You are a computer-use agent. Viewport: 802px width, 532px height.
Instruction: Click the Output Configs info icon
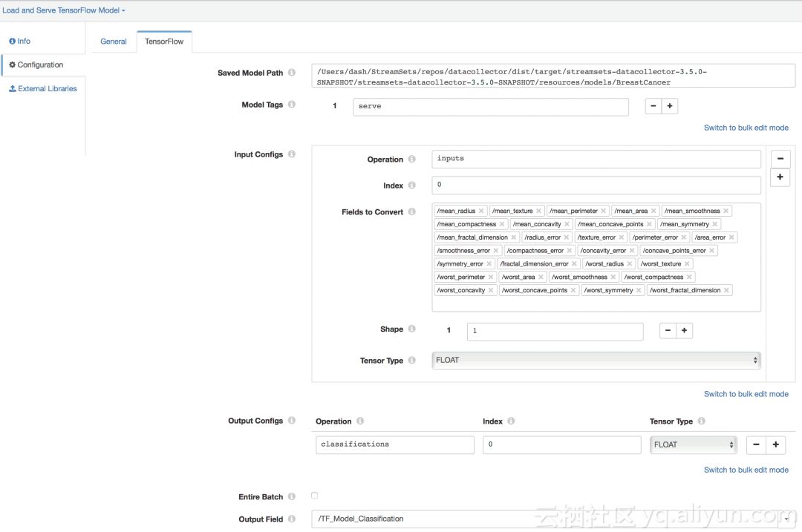click(292, 420)
